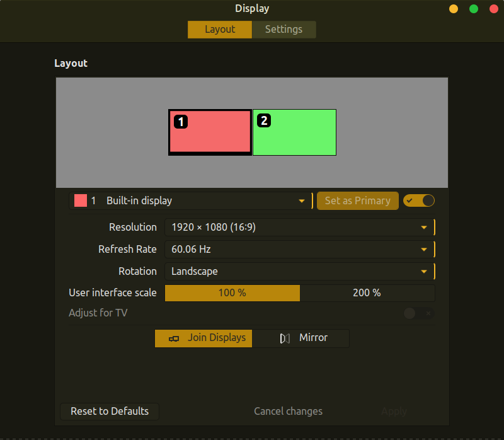504x440 pixels.
Task: Select green monitor 2 in layout preview
Action: tap(294, 132)
